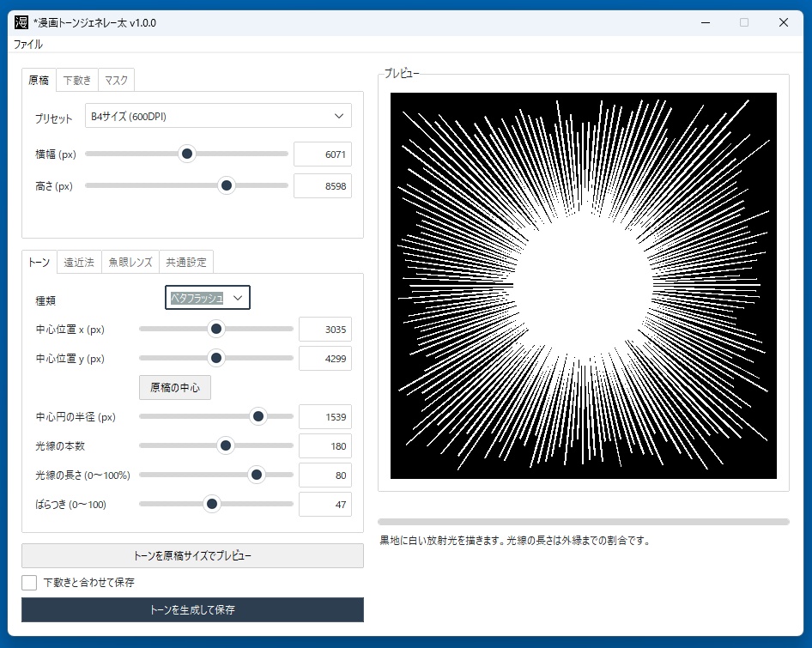Screen dimensions: 812x648
Task: Adjust the 中心位置 y slider
Action: [x=216, y=357]
